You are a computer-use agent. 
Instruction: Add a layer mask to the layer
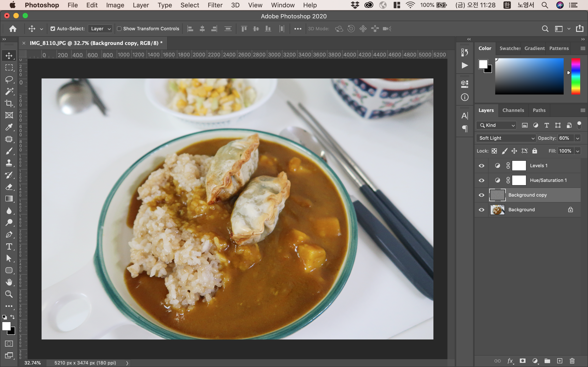522,361
